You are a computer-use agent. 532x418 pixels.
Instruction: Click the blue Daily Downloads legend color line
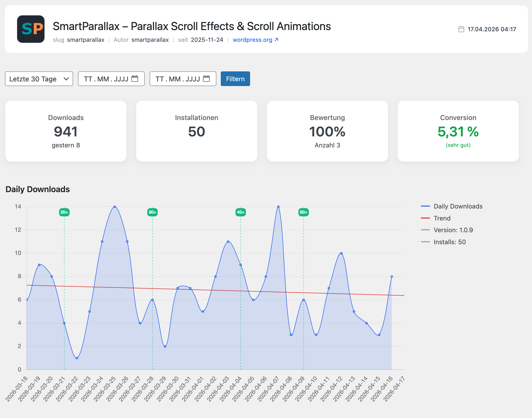425,206
